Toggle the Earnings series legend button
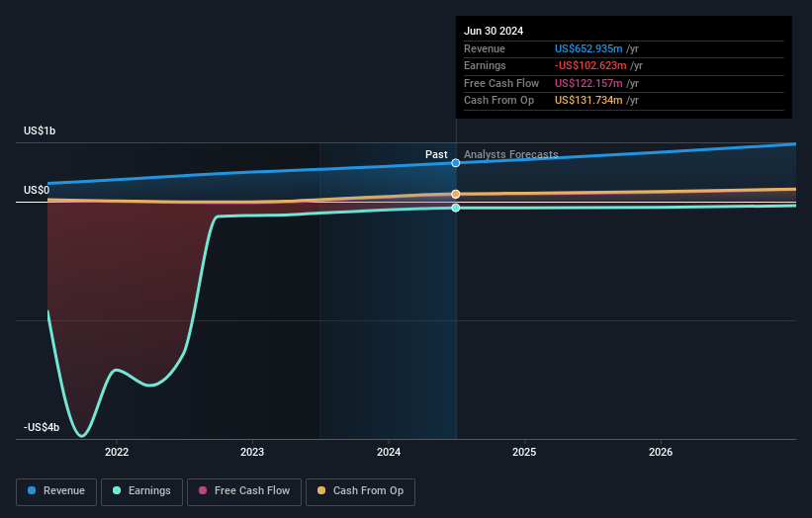Screen dimensions: 812x518 pos(141,491)
